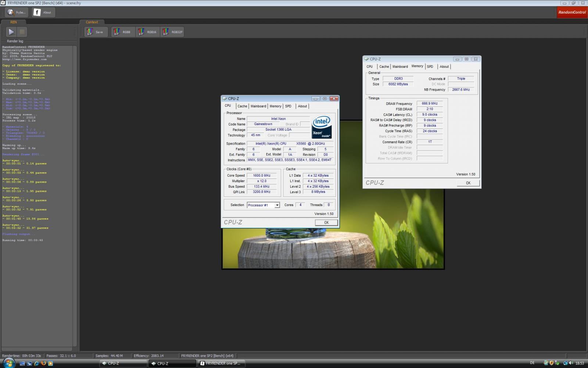Open Cache tab in Memory CPU-Z window
Screen dimensions: 588x368
point(384,67)
